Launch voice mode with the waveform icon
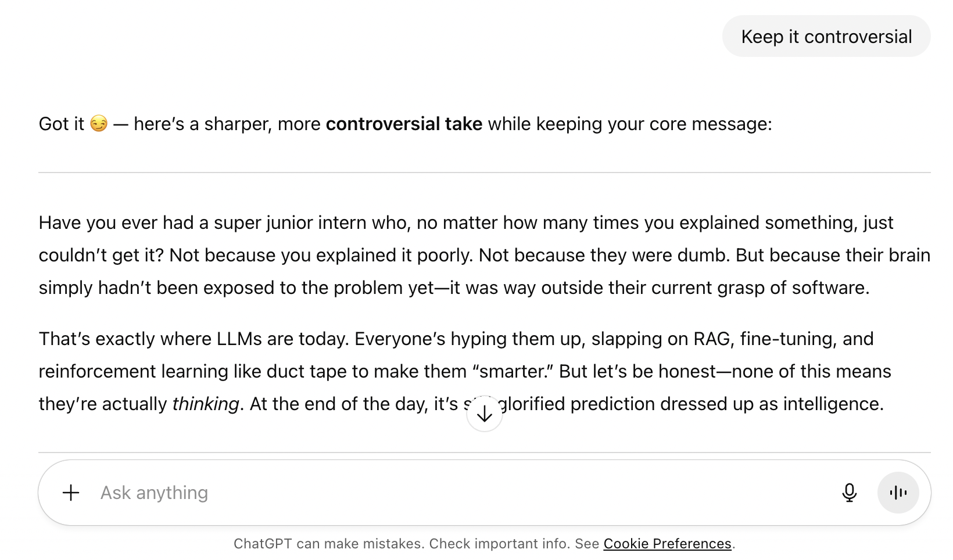The width and height of the screenshot is (953, 560). point(898,493)
